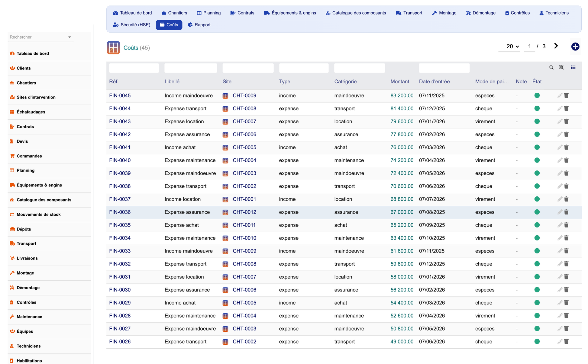Open Échafaudages in the sidebar
Viewport: 588px width, 364px height.
click(x=31, y=112)
